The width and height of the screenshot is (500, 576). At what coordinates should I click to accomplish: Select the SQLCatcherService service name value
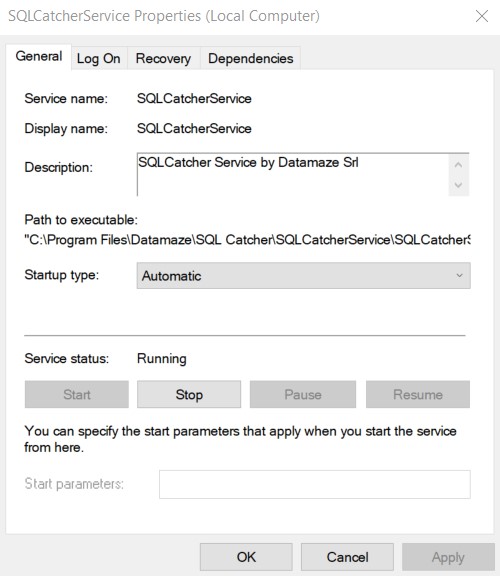[x=194, y=98]
